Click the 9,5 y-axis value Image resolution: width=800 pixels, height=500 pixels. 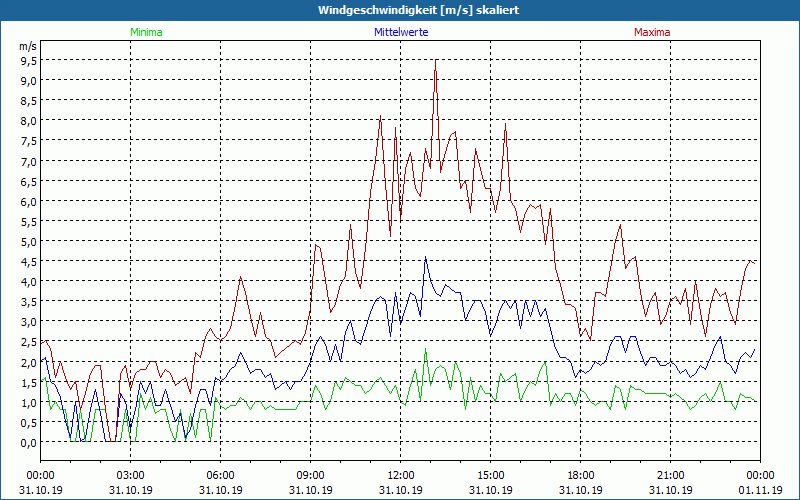tap(29, 61)
